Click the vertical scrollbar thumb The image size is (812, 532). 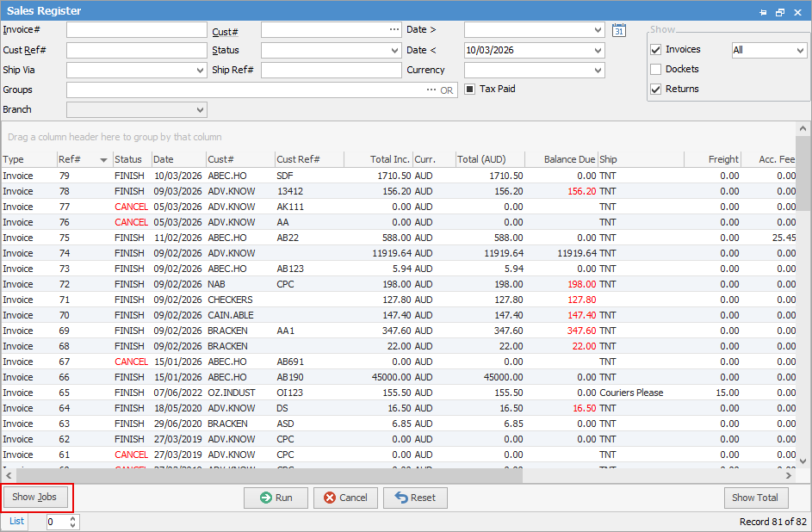803,173
